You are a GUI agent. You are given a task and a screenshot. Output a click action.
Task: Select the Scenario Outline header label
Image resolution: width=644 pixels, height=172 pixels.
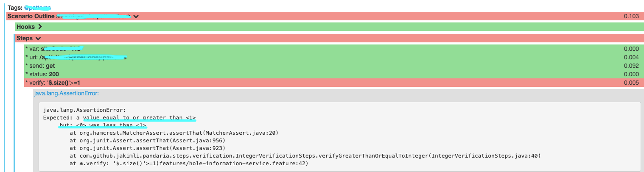31,17
